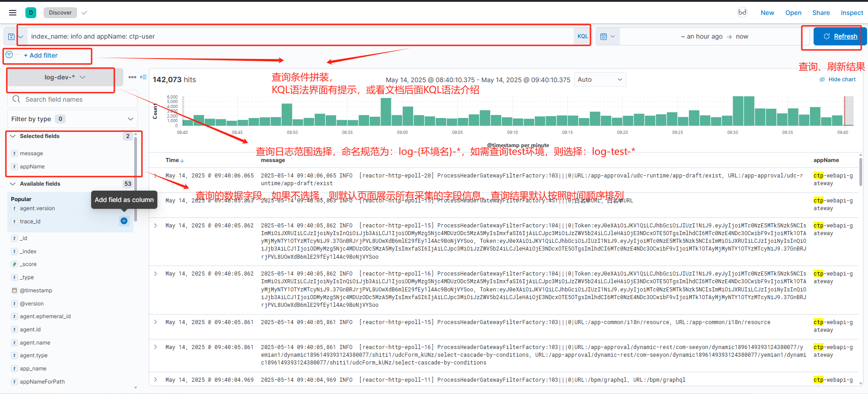Image resolution: width=868 pixels, height=394 pixels.
Task: Click the Hide chart eye icon
Action: tap(822, 79)
